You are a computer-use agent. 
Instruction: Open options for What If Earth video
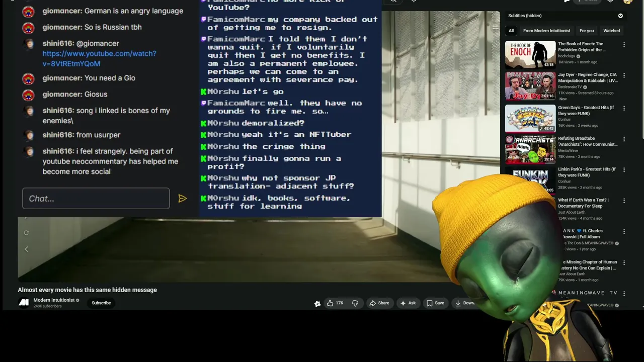point(624,201)
